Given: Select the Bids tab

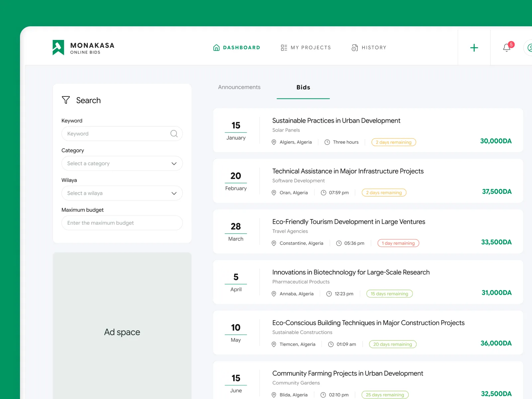Looking at the screenshot, I should point(303,87).
